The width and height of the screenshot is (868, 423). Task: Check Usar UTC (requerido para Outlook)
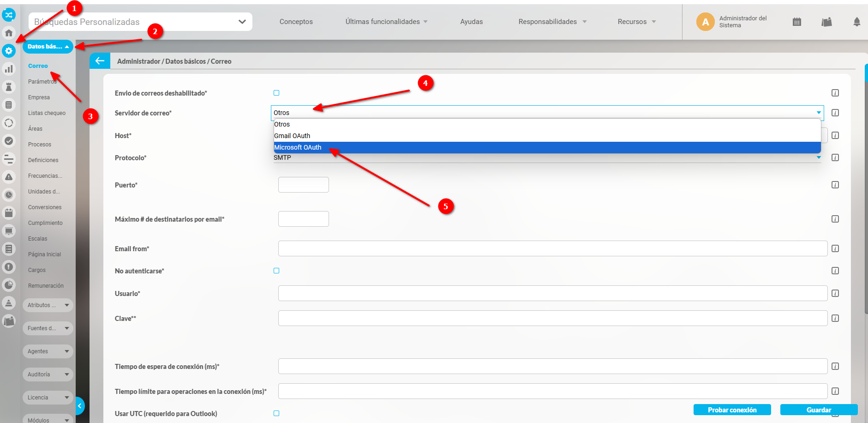[276, 413]
